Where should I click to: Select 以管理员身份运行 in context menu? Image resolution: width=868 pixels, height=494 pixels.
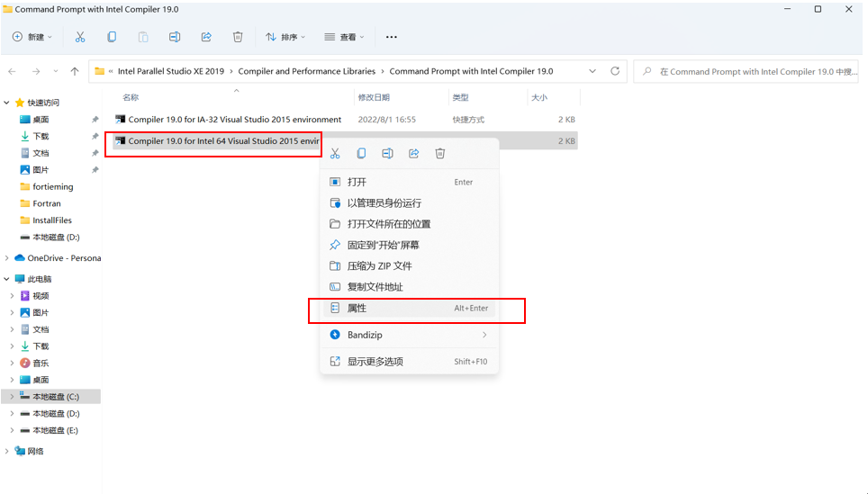tap(410, 203)
